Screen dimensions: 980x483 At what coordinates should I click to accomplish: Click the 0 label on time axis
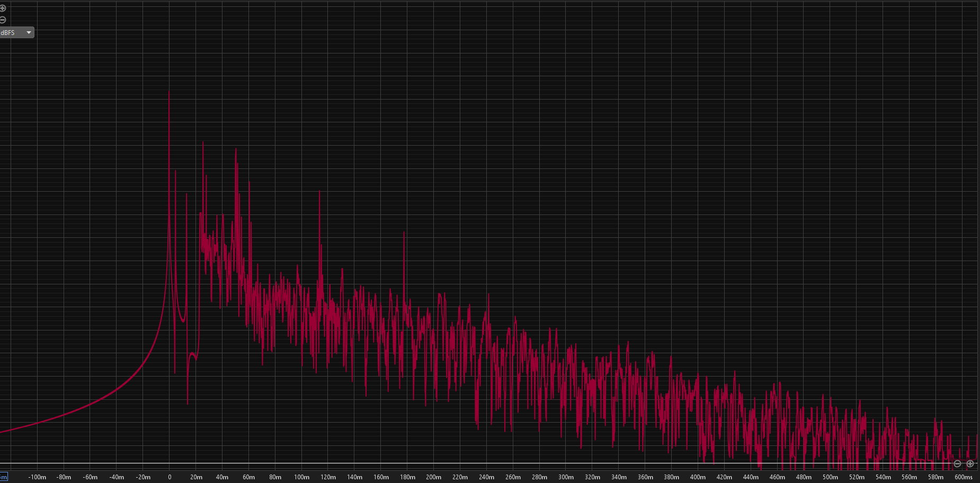tap(170, 477)
